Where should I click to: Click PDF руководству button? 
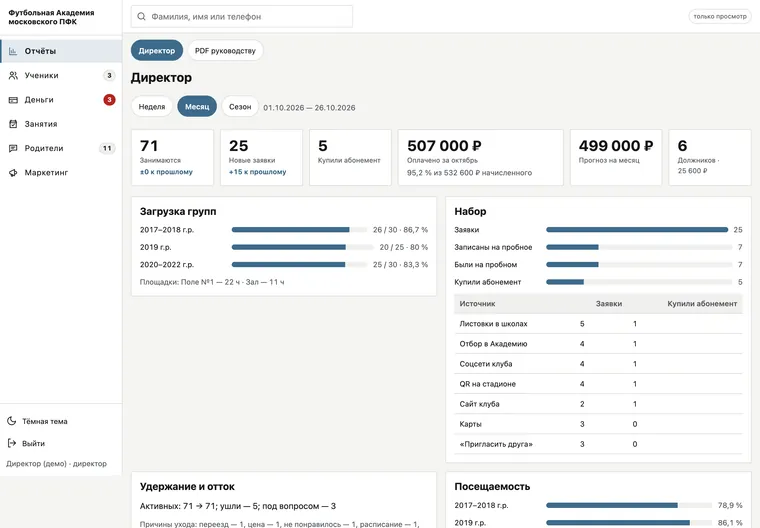[x=225, y=50]
